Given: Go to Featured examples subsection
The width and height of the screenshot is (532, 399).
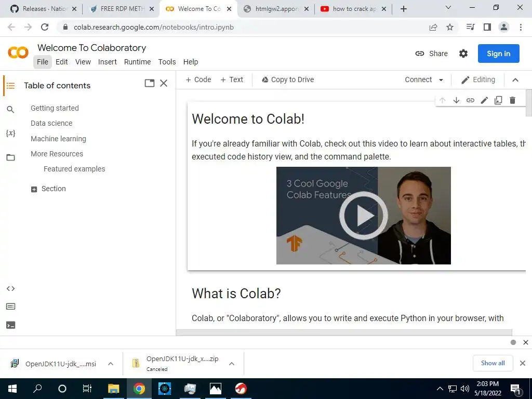Looking at the screenshot, I should click(74, 169).
